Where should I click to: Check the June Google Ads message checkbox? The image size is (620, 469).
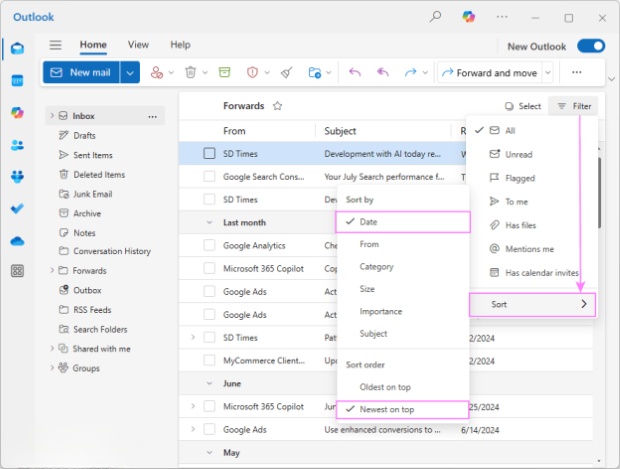(x=209, y=429)
